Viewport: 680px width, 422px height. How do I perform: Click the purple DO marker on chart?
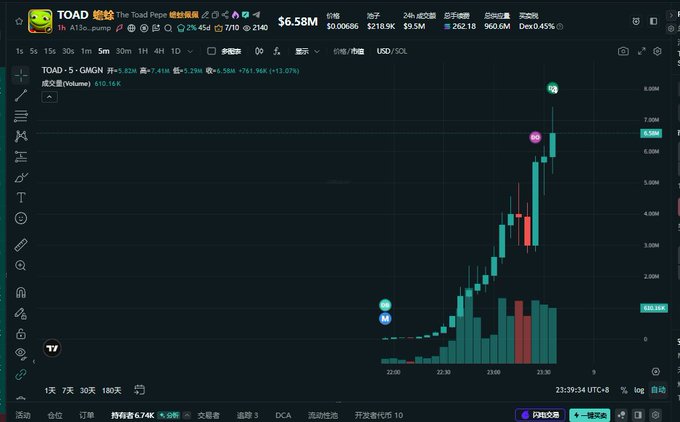(x=535, y=137)
